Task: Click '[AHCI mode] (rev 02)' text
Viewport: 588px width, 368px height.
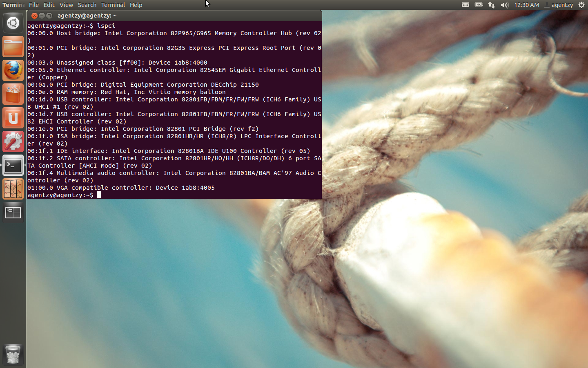Action: click(x=115, y=166)
